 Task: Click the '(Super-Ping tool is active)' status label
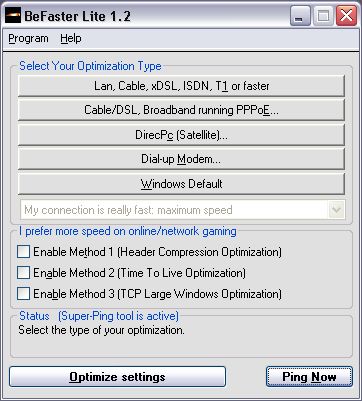point(118,316)
